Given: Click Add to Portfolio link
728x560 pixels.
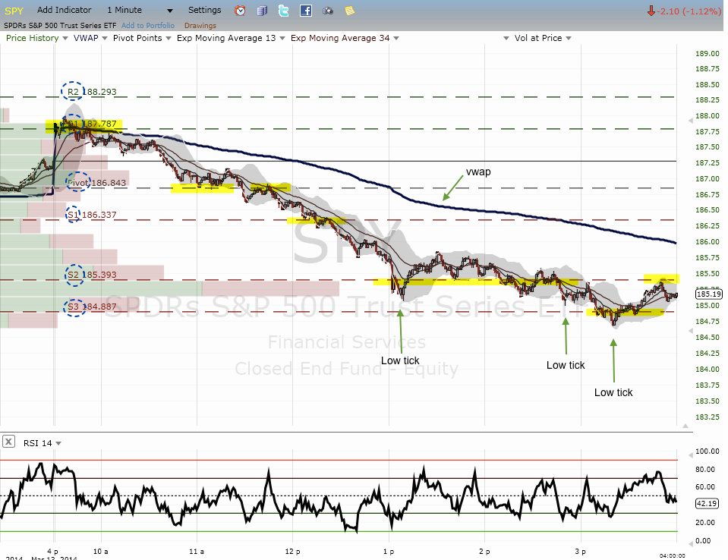Looking at the screenshot, I should tap(147, 26).
